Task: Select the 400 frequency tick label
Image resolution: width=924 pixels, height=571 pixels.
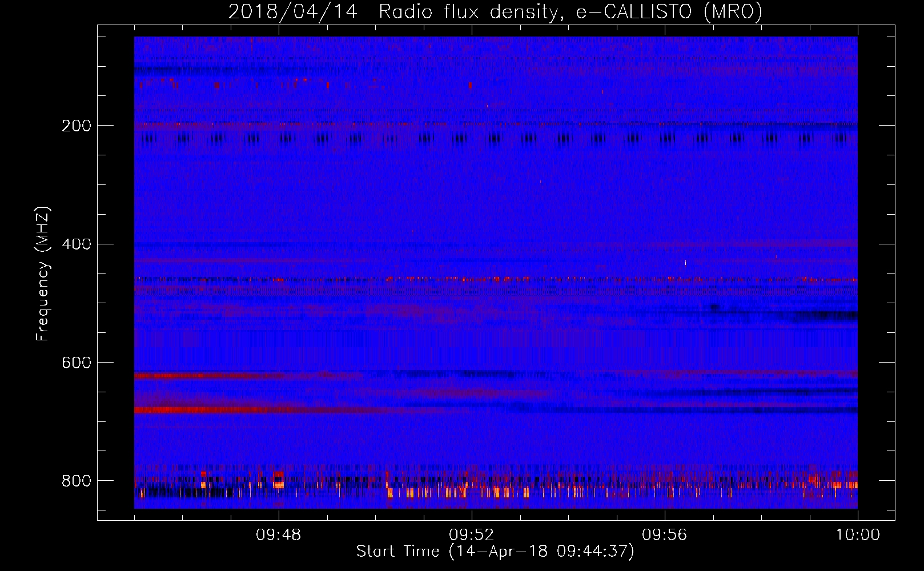Action: [77, 244]
